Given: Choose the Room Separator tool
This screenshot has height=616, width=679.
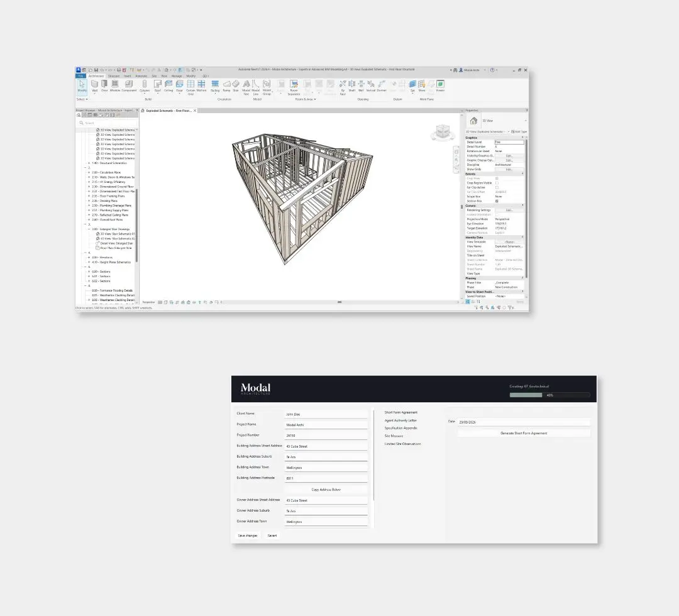Looking at the screenshot, I should click(x=294, y=87).
